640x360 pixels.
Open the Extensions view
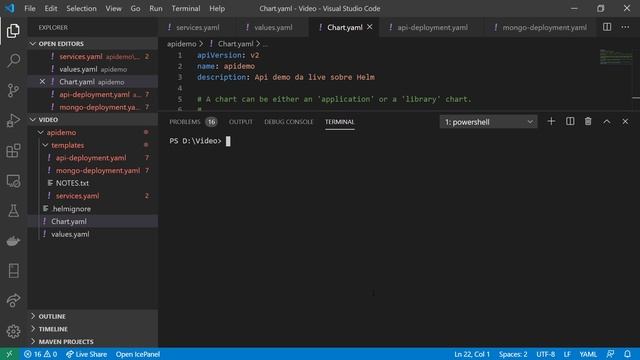point(13,151)
